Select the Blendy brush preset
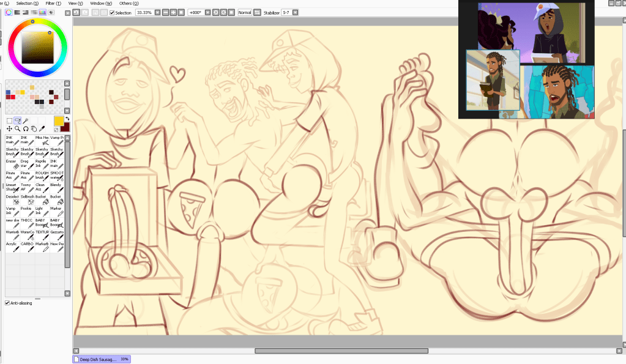 pyautogui.click(x=56, y=187)
